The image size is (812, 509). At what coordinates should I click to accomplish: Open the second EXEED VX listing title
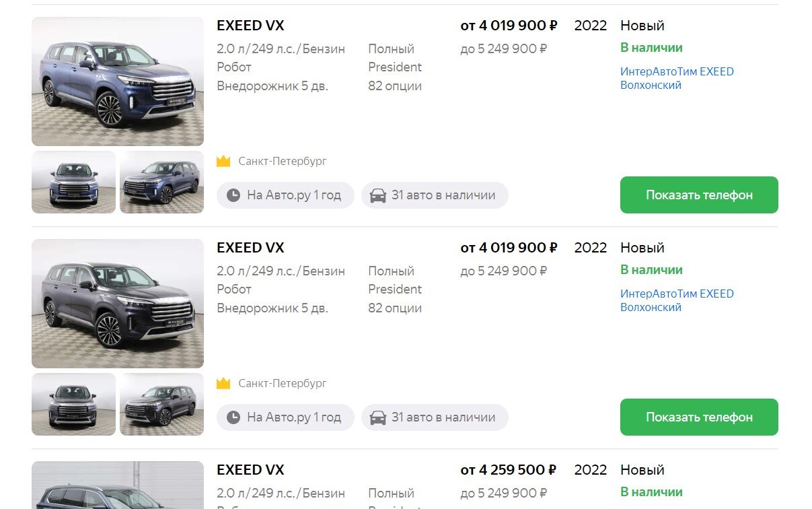click(250, 248)
